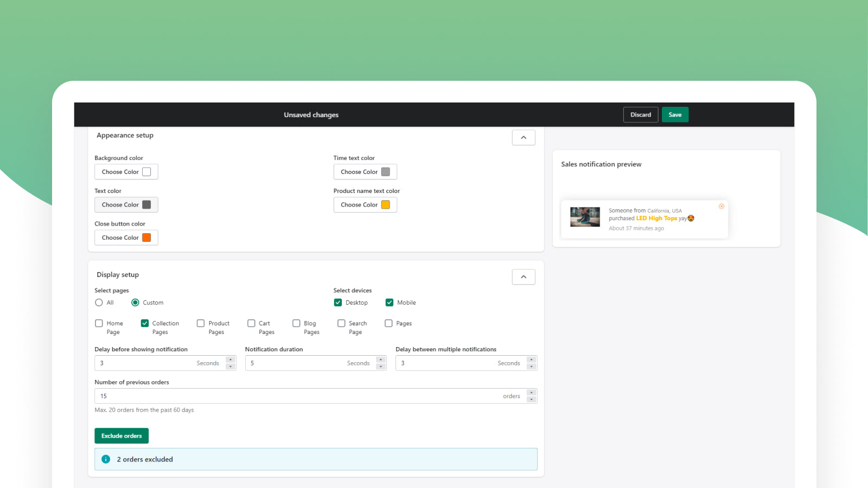
Task: Disable the Mobile device checkbox
Action: tap(390, 303)
